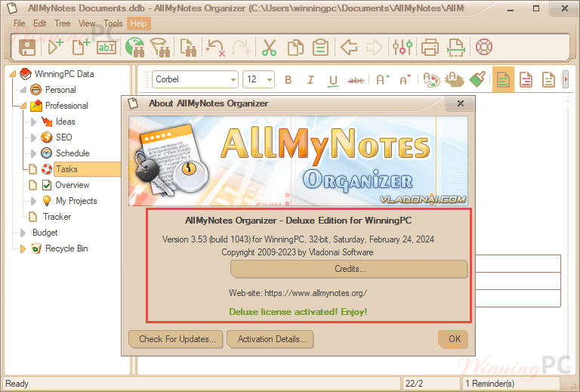The width and height of the screenshot is (580, 392).
Task: Toggle underline formatting
Action: 333,80
